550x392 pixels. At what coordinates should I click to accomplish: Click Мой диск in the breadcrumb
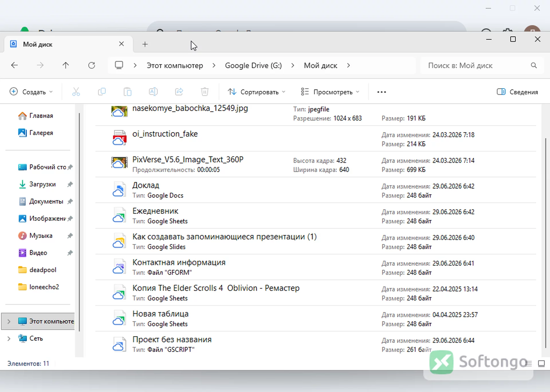[x=321, y=66]
